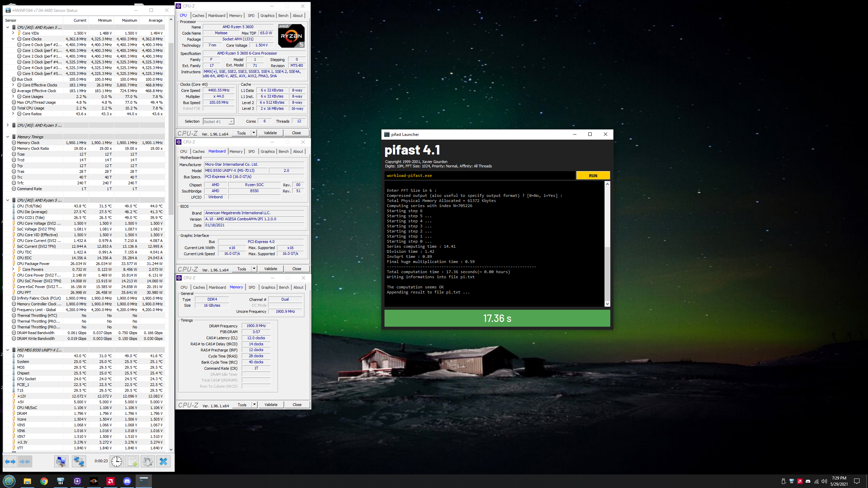Open volume speaker tray icon

[x=824, y=481]
